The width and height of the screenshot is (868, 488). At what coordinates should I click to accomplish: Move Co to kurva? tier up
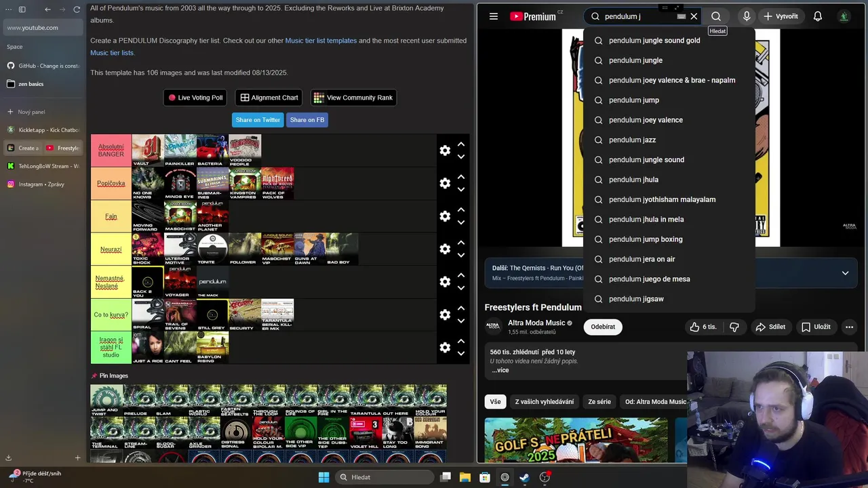coord(461,308)
